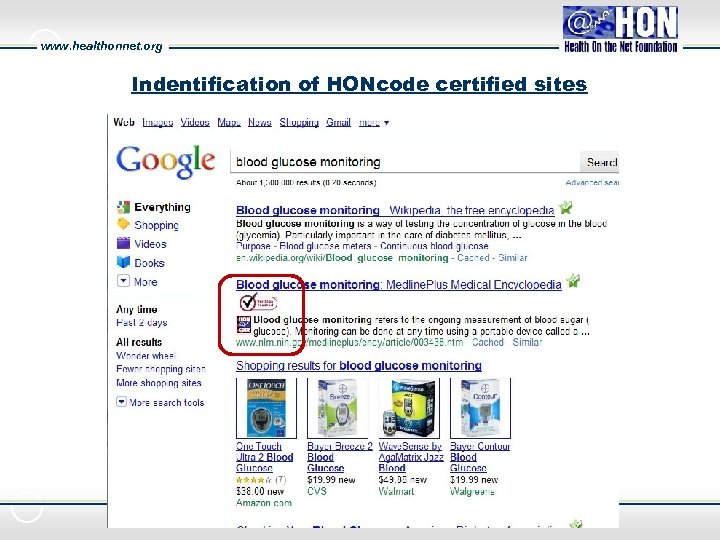This screenshot has width=720, height=540.
Task: Click the Walmart seller text
Action: click(396, 491)
